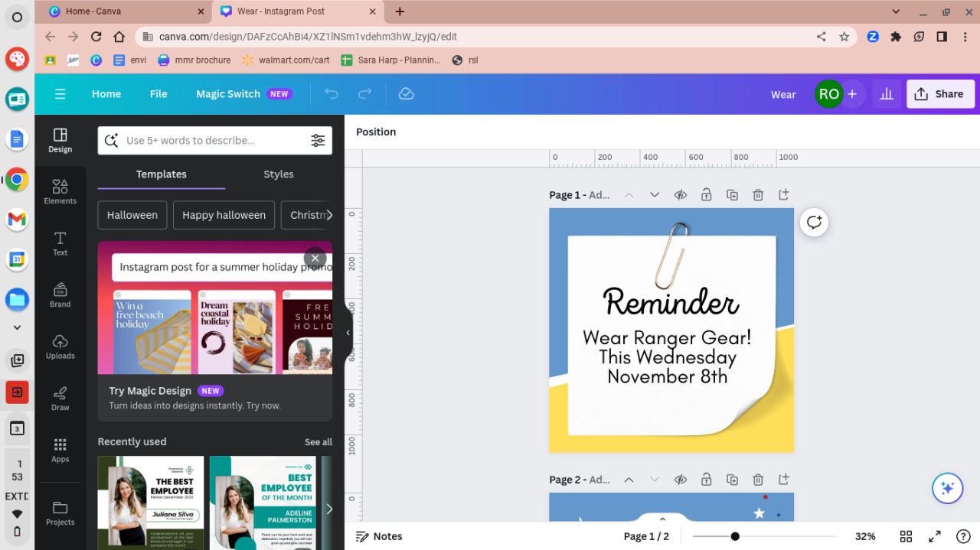Open the zoom percentage 32% menu
The width and height of the screenshot is (980, 550).
(865, 536)
